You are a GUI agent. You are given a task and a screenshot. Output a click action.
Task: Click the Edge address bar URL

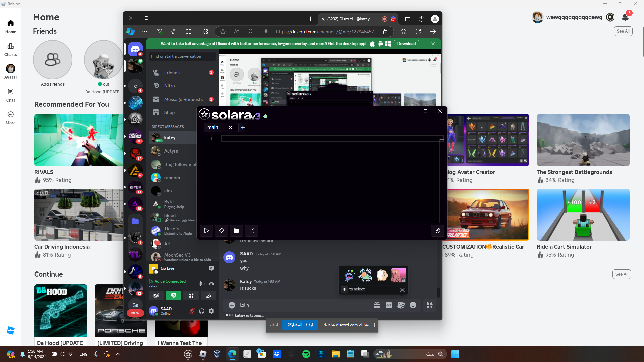[326, 32]
